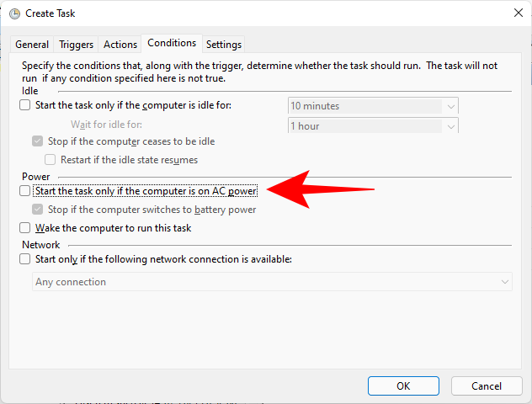This screenshot has width=532, height=404.
Task: Click the Create Task title bar
Action: pos(253,13)
